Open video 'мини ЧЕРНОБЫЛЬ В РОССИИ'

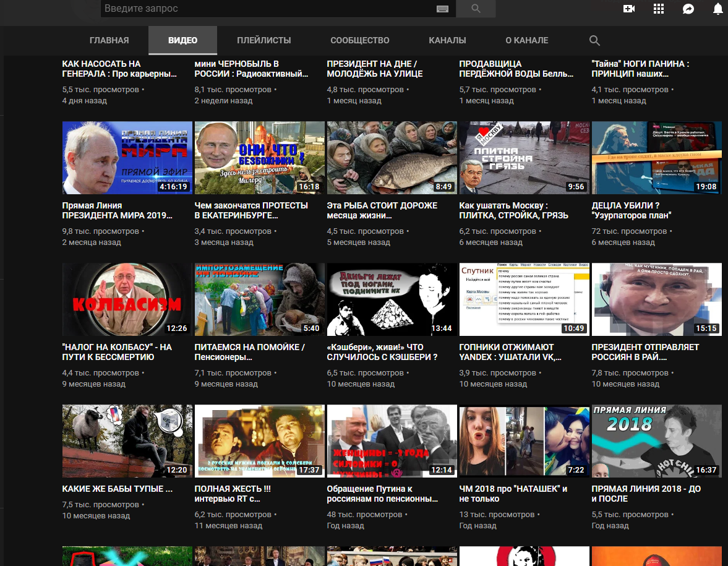coord(251,69)
